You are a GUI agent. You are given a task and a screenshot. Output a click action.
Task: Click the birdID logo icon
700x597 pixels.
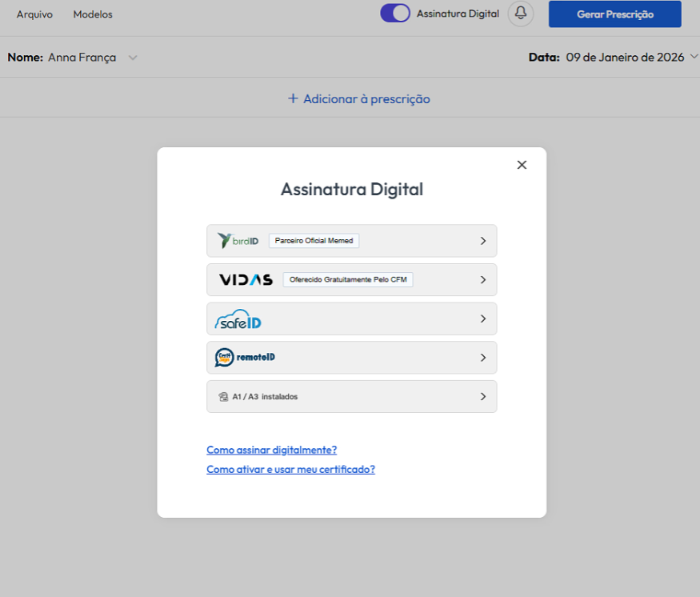238,240
